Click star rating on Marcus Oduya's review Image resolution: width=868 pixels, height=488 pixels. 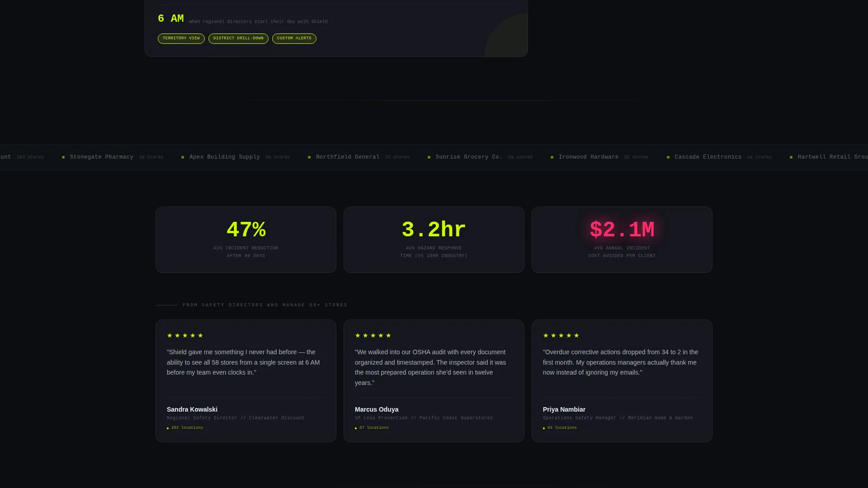373,335
